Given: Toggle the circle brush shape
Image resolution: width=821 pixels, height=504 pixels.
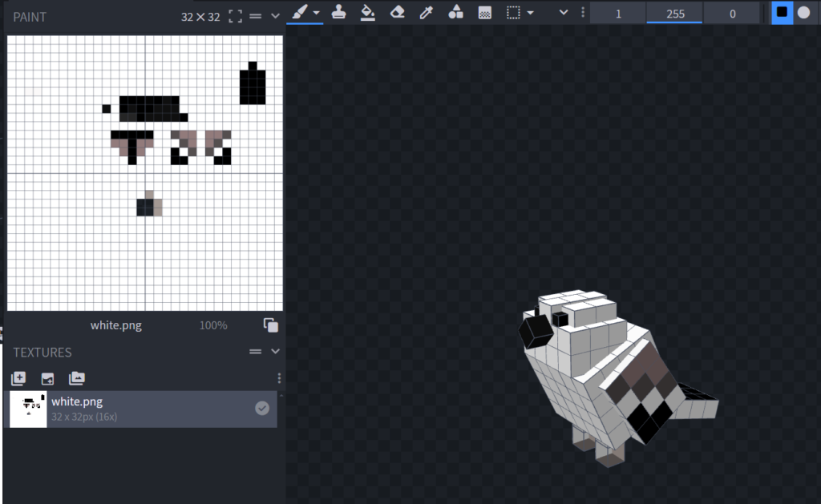Looking at the screenshot, I should (803, 12).
